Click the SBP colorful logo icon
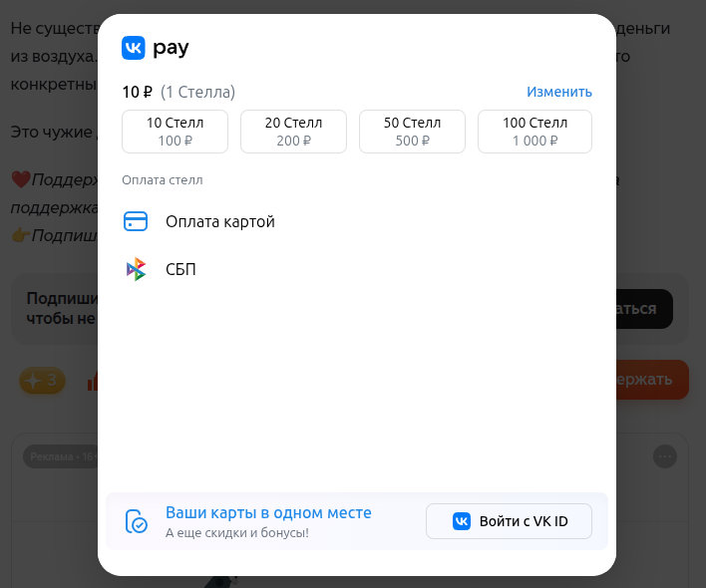 coord(136,269)
